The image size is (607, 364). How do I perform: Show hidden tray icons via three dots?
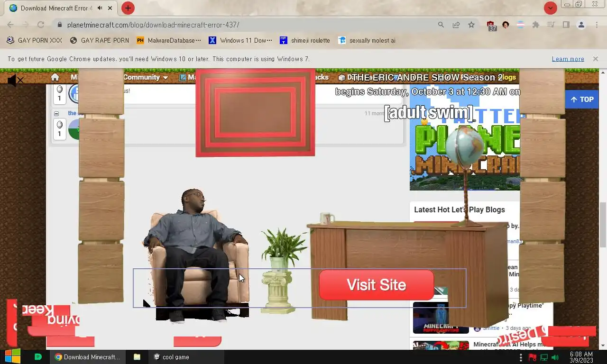(521, 357)
